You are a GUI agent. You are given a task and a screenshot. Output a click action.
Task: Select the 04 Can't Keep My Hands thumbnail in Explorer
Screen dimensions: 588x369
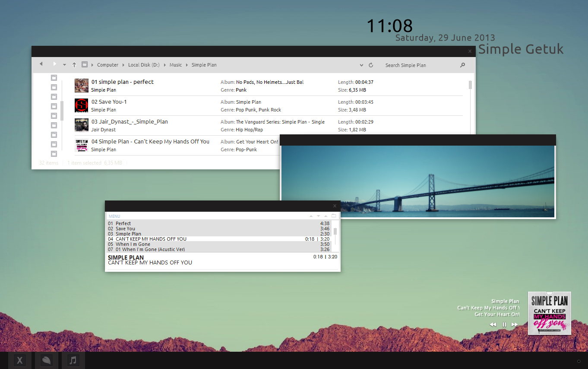point(82,145)
